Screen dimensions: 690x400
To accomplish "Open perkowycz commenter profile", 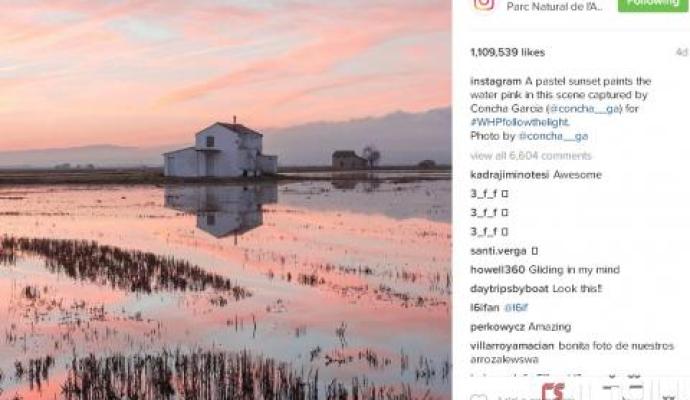I will [497, 327].
